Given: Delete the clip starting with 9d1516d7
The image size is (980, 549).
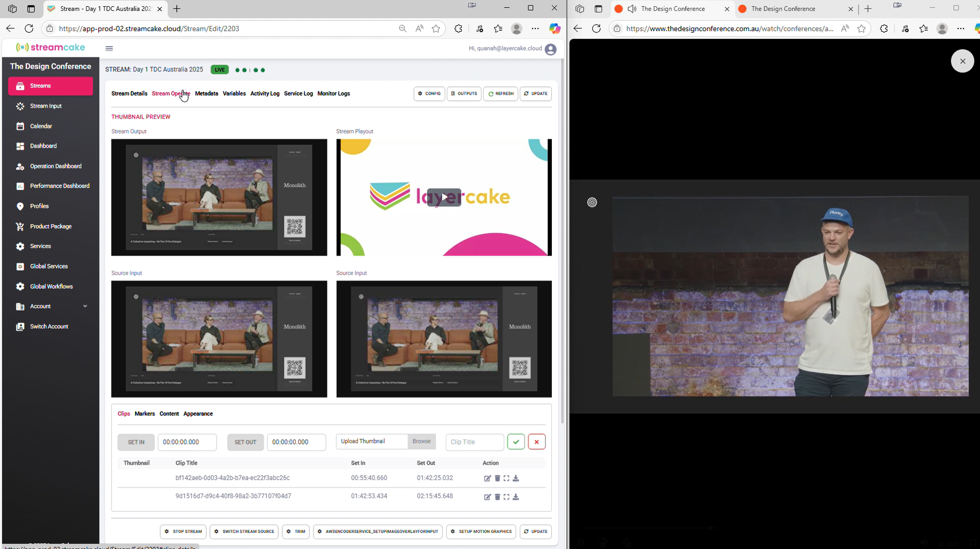Looking at the screenshot, I should click(497, 497).
